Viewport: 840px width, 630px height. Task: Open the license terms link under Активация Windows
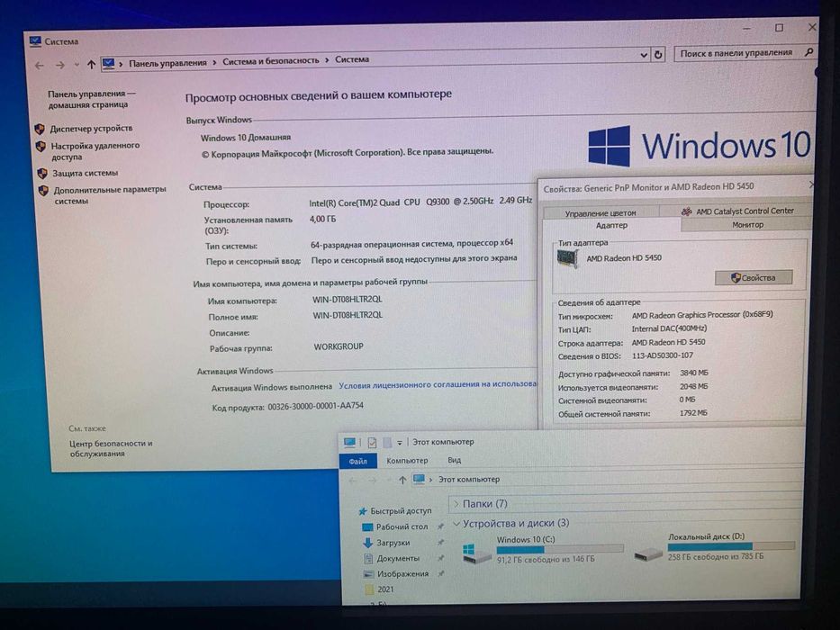(x=438, y=384)
